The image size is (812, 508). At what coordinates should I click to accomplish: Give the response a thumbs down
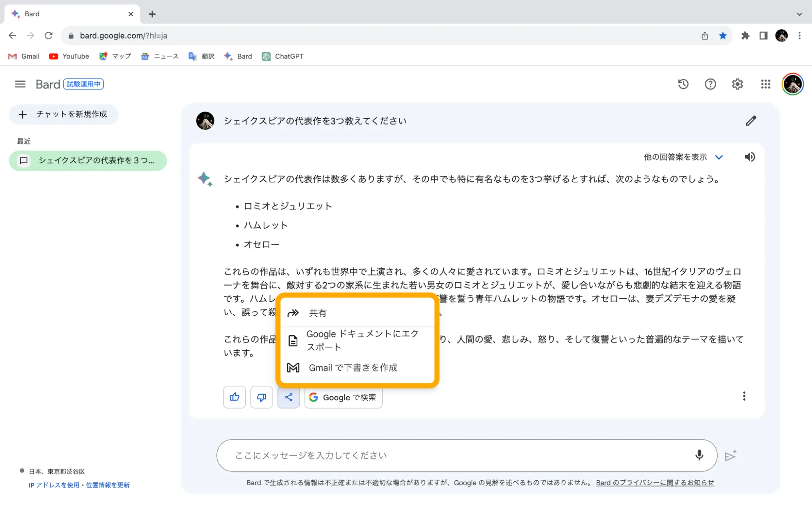click(261, 397)
